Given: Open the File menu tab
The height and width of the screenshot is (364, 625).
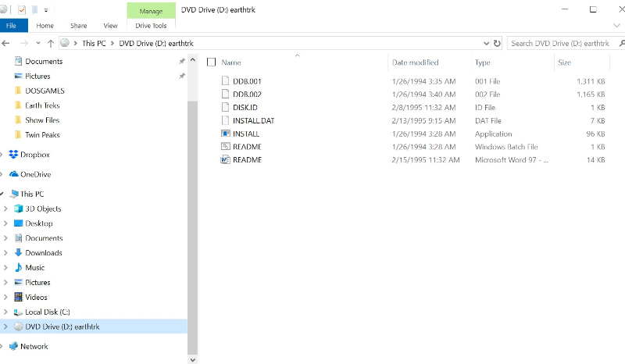Looking at the screenshot, I should click(11, 26).
